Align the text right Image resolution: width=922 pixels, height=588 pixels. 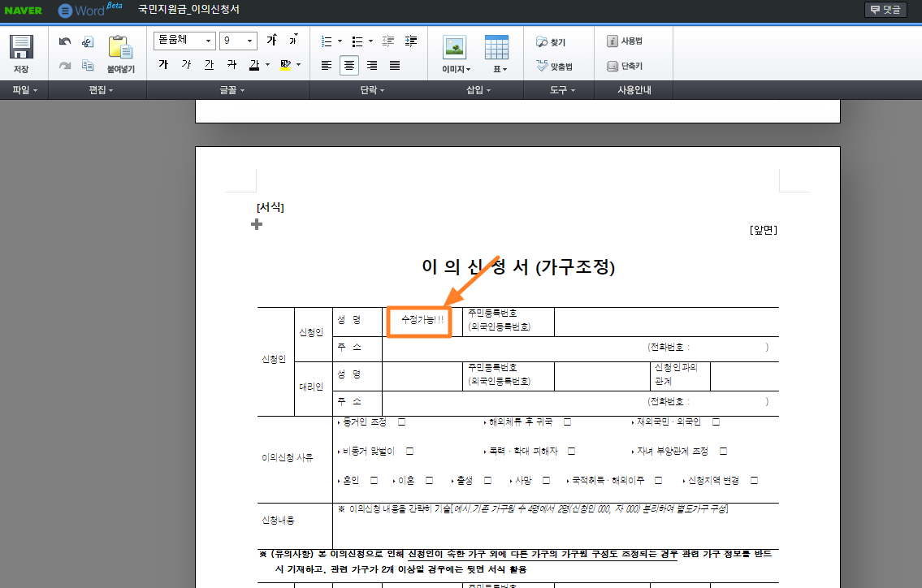[372, 65]
